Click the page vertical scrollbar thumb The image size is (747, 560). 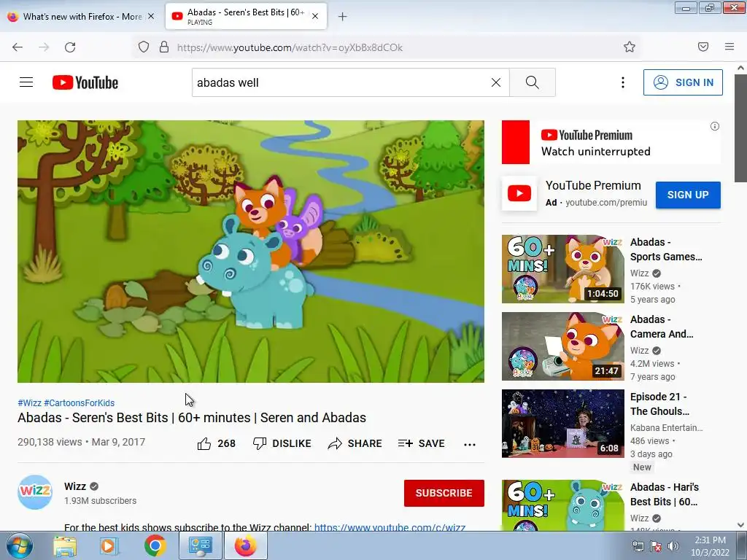point(740,128)
